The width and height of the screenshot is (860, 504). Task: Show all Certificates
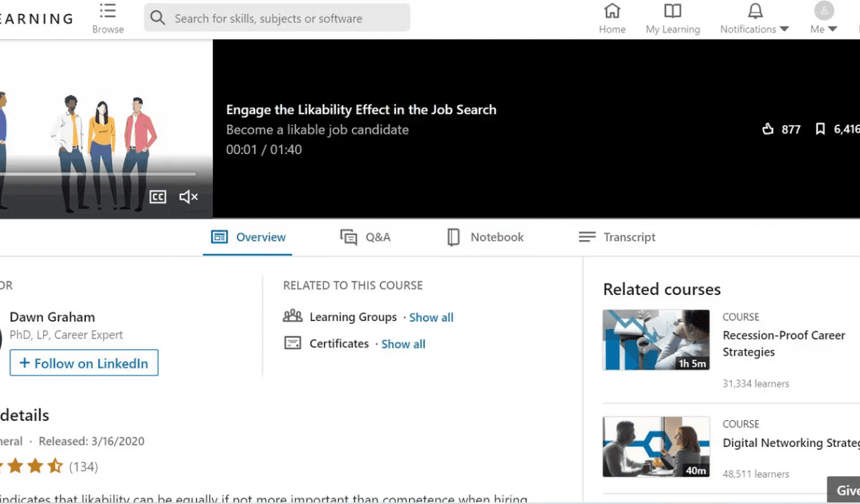point(403,344)
